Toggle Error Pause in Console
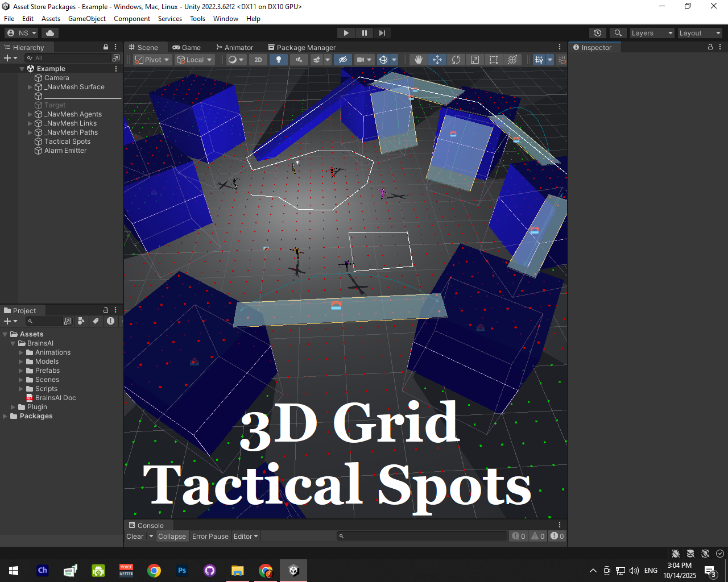728x582 pixels. 210,537
